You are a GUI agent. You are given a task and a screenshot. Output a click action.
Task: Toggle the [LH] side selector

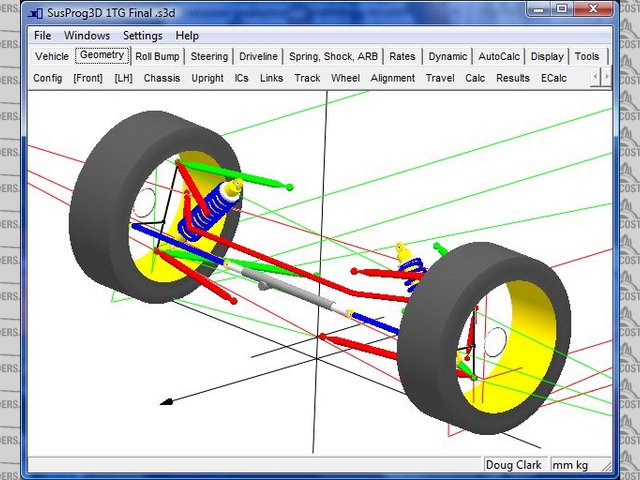pyautogui.click(x=123, y=78)
